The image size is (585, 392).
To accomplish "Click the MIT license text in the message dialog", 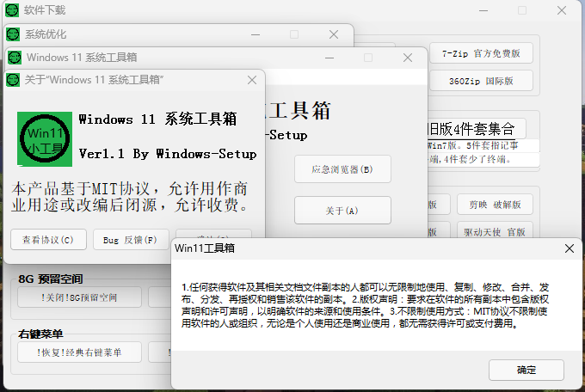I will click(366, 305).
